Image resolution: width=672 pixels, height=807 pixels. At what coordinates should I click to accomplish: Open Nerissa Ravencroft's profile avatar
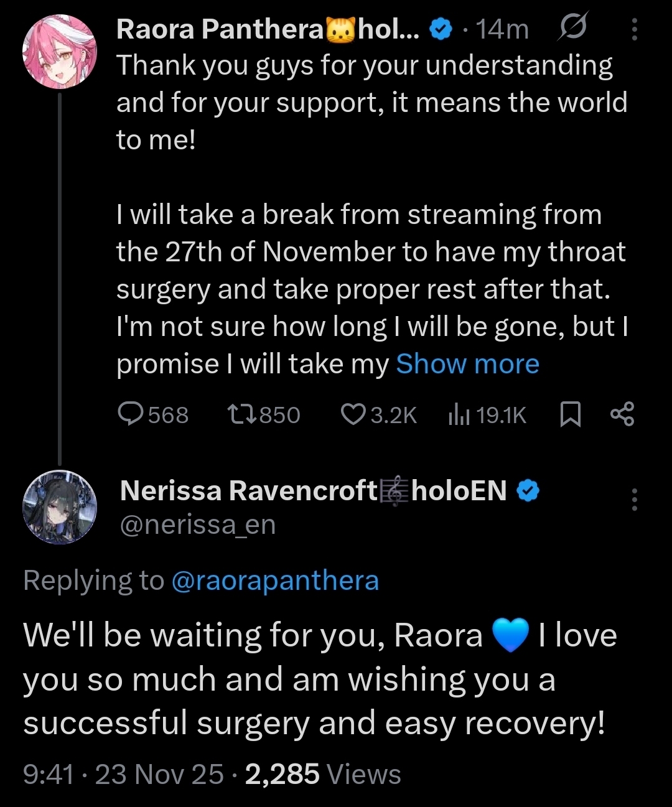click(x=60, y=507)
